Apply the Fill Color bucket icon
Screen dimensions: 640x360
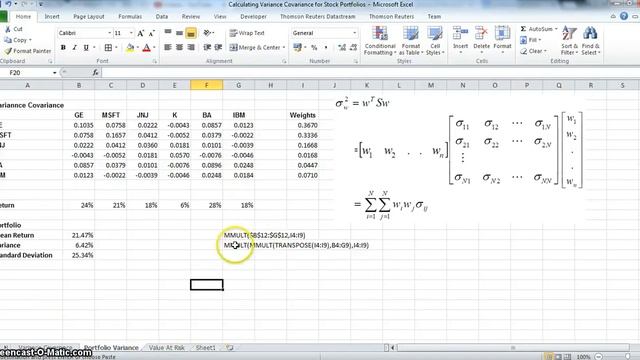pos(130,48)
